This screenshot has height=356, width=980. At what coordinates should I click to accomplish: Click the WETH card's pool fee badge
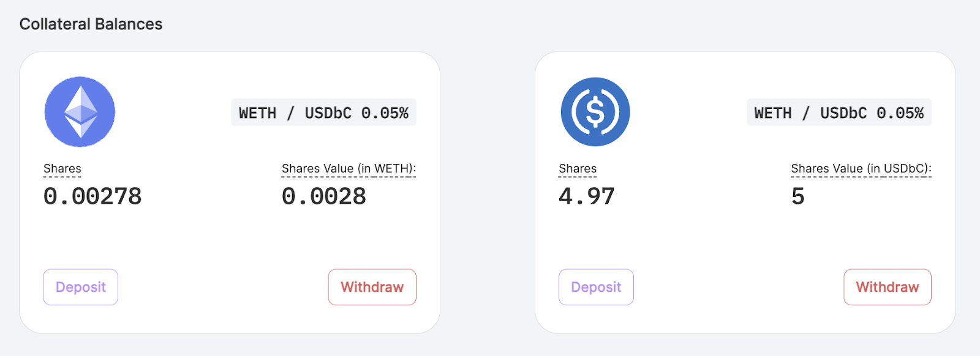(x=323, y=113)
